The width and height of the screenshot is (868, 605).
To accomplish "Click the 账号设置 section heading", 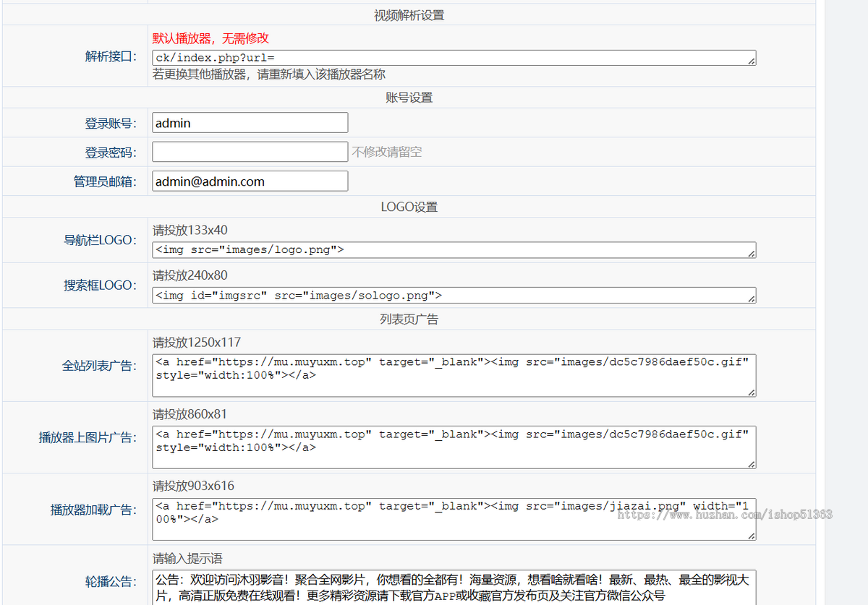I will tap(409, 98).
